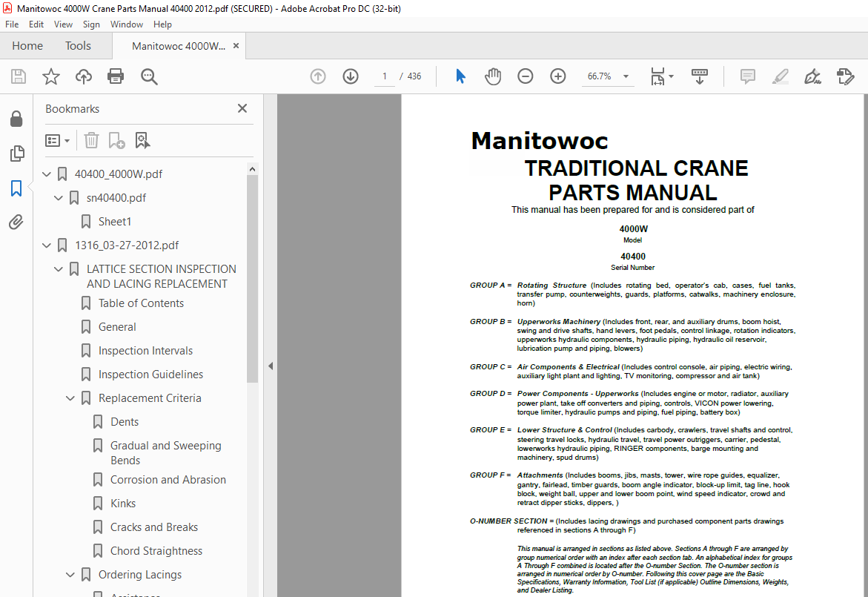Collapse Ordering Lacings bookmark
Screen dimensions: 868x597
tap(70, 575)
